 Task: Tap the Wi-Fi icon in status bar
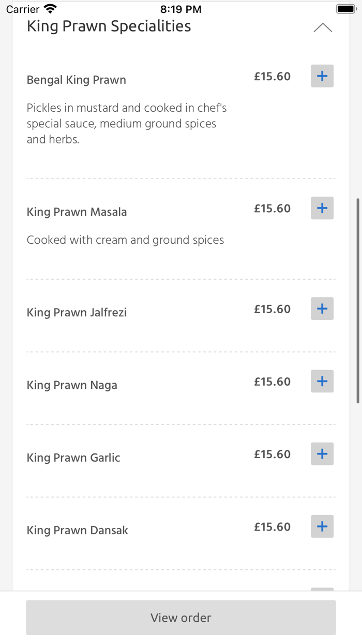(x=50, y=9)
